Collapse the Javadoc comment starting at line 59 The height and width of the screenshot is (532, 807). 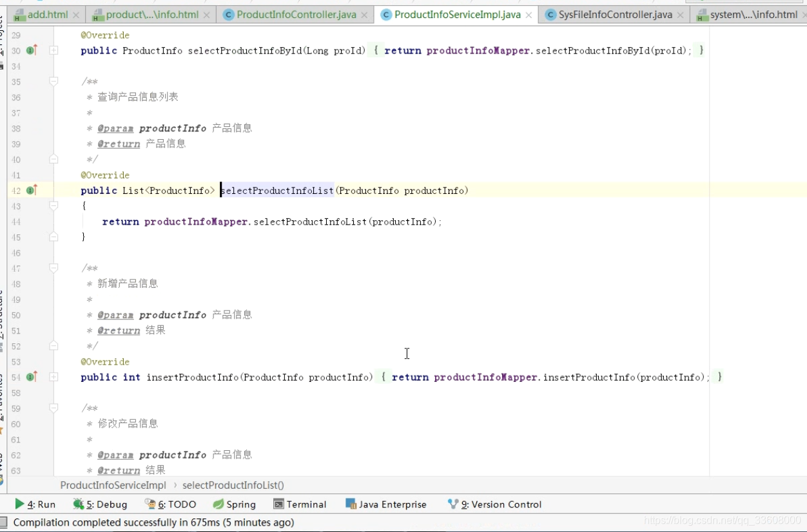(x=54, y=408)
